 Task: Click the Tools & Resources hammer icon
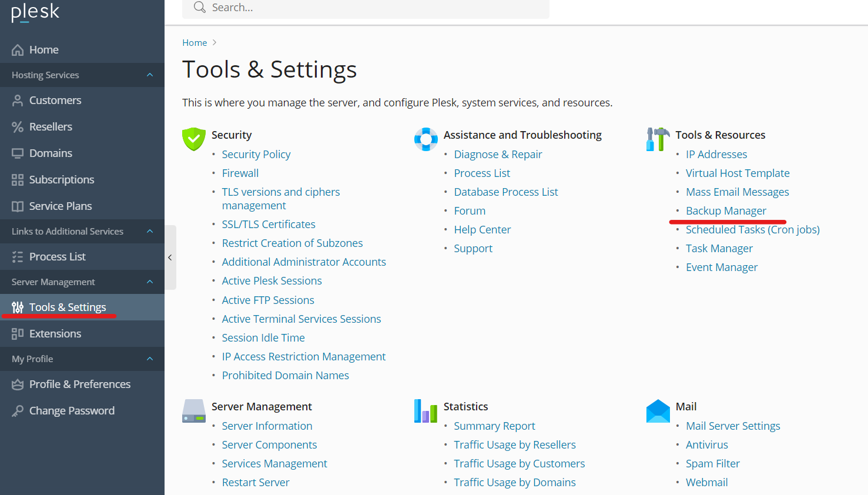pos(658,139)
